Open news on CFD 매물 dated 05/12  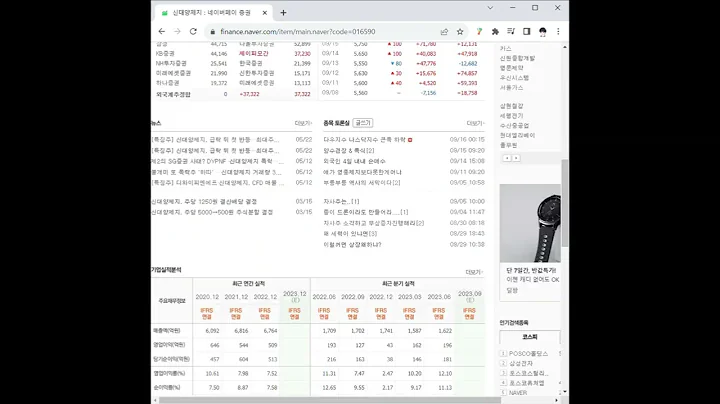(x=218, y=183)
